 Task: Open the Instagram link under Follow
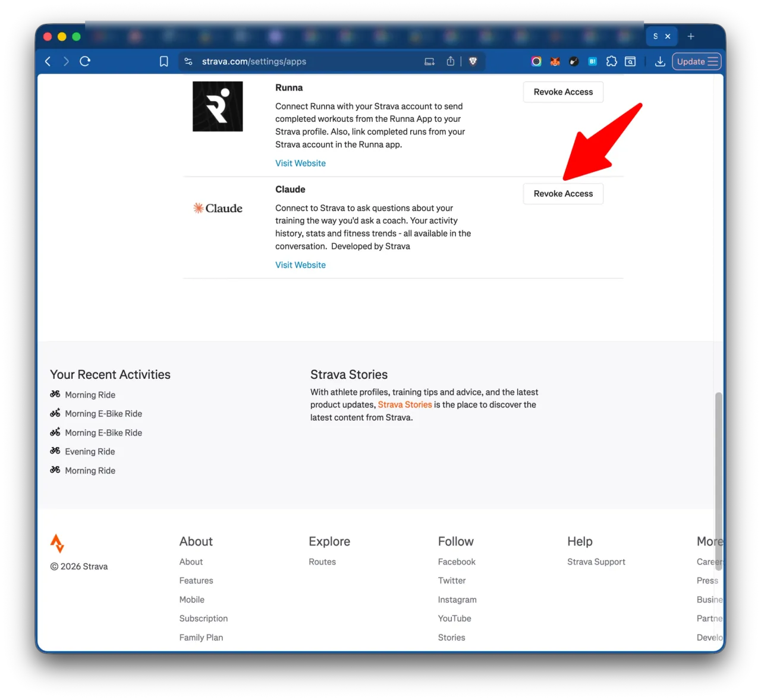click(x=457, y=599)
